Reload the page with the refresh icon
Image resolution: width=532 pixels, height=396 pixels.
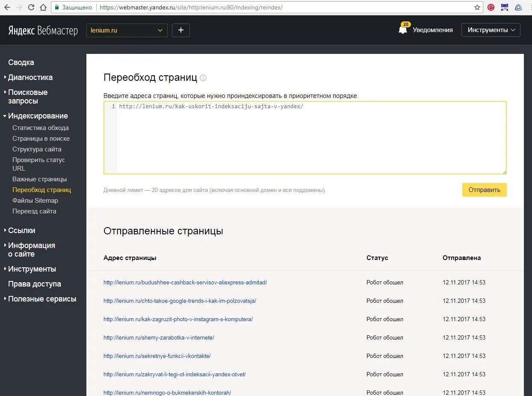pos(31,7)
